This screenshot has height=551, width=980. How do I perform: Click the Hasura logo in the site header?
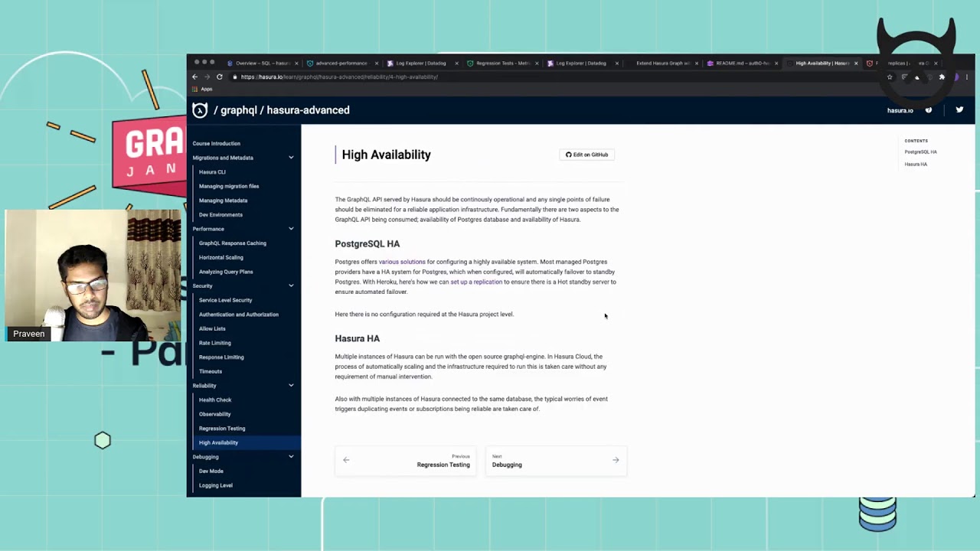tap(200, 110)
